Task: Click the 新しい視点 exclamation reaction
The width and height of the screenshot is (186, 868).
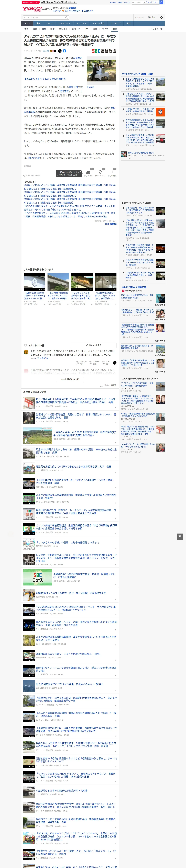Action: click(x=112, y=173)
